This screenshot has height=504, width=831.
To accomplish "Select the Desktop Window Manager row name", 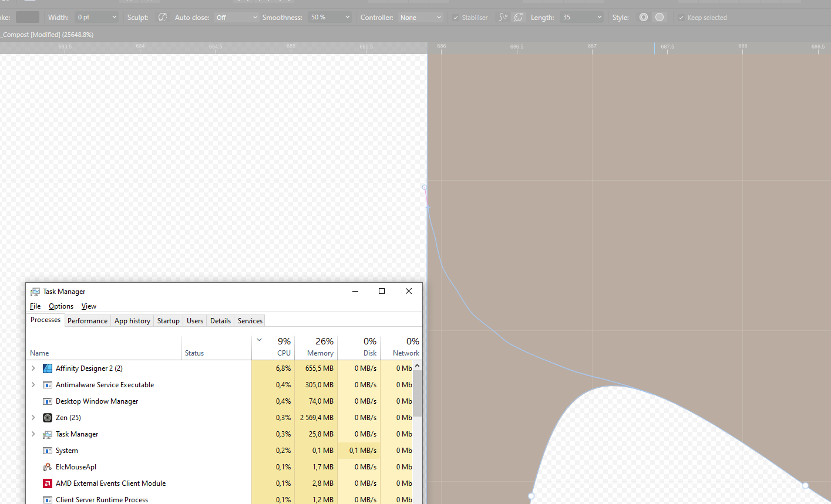I will click(x=97, y=401).
